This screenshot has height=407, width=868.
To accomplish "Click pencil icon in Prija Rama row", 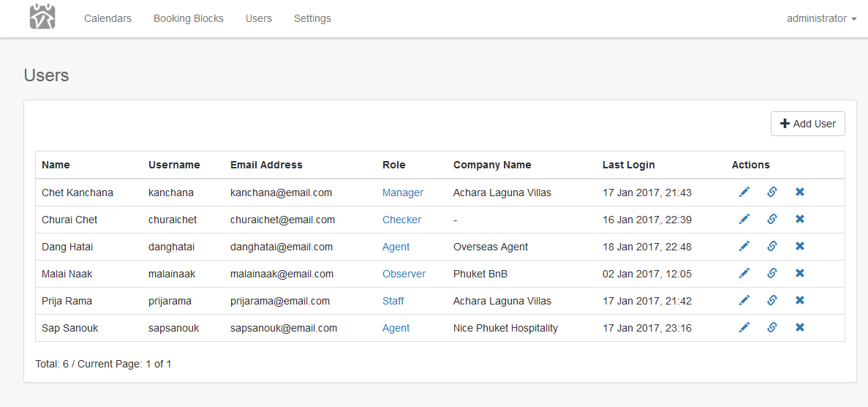I will click(744, 301).
